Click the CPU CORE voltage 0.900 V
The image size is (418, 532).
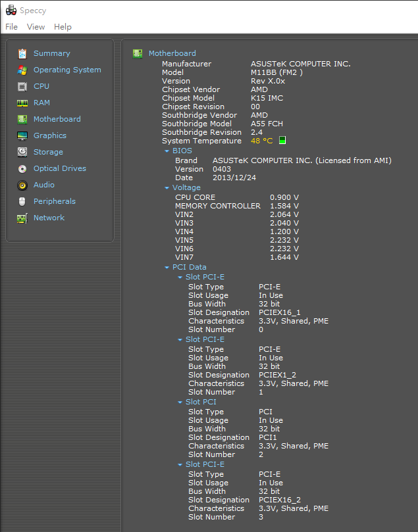point(284,197)
